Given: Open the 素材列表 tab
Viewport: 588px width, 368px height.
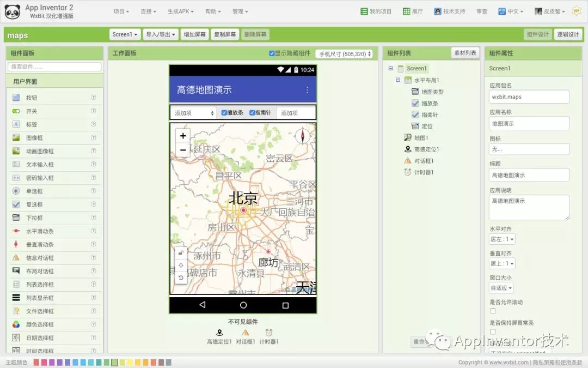Looking at the screenshot, I should coord(465,53).
